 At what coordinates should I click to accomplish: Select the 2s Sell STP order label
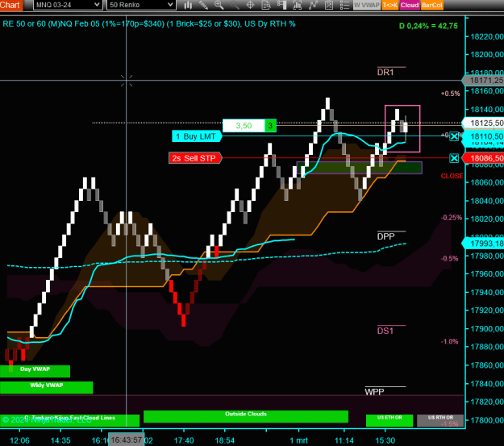[x=195, y=158]
